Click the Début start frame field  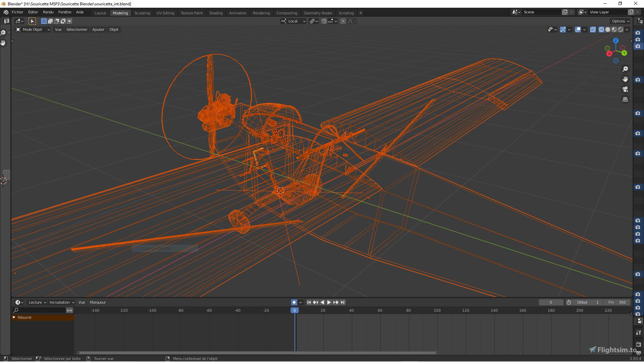pyautogui.click(x=588, y=302)
